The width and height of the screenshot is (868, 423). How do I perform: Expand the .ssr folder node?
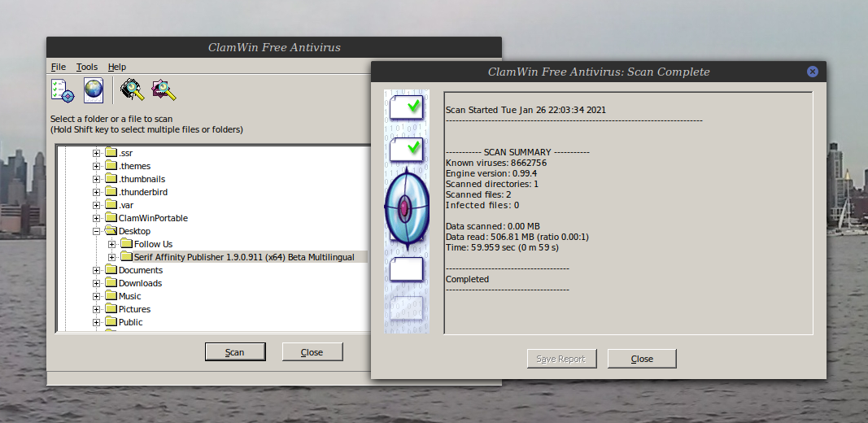pos(96,153)
